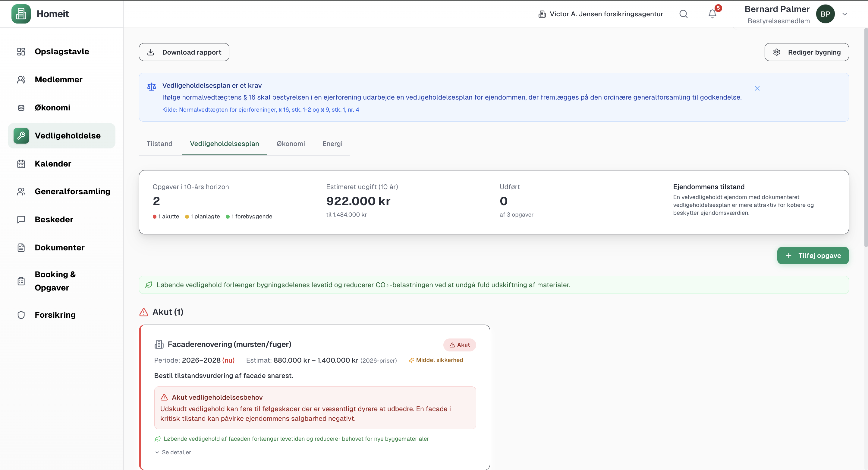Screen dimensions: 868x470
Task: Click the Download rapport button
Action: [x=184, y=52]
